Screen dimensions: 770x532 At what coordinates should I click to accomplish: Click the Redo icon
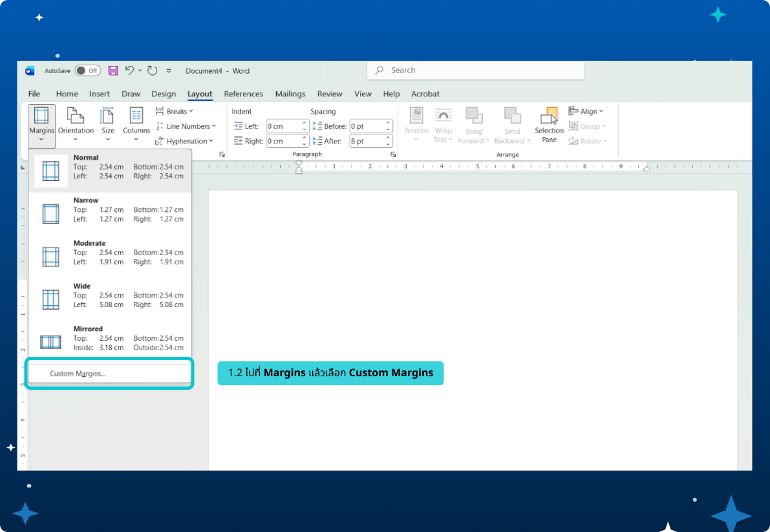152,70
